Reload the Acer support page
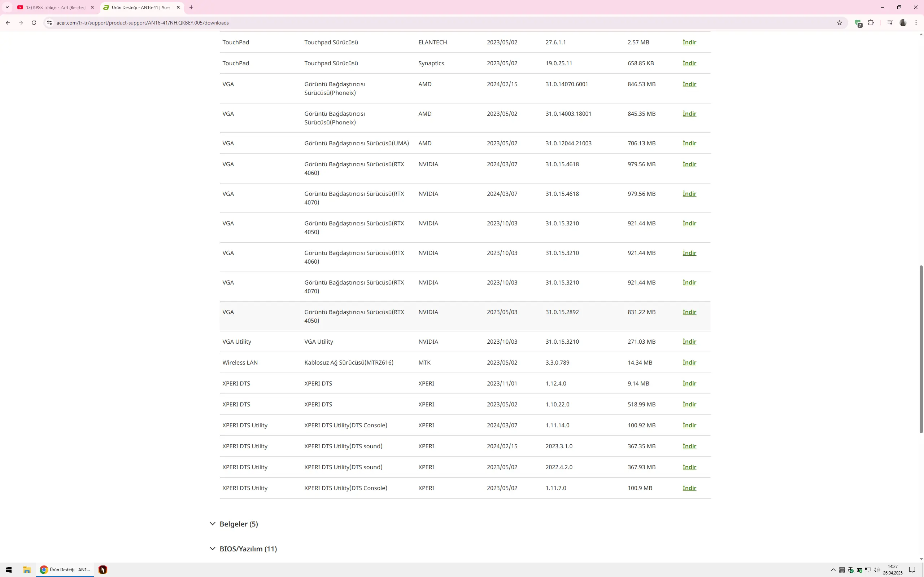Screen dimensions: 924x577 point(34,23)
